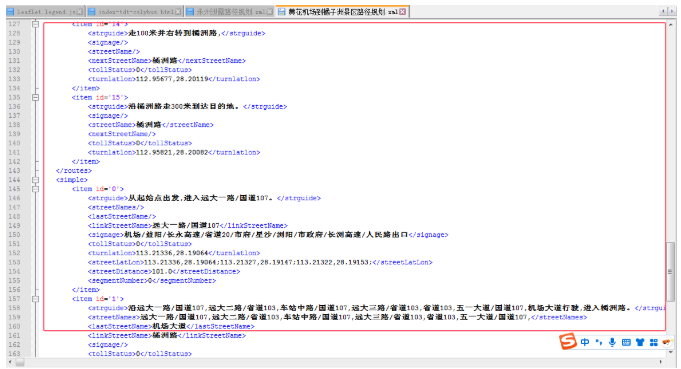Click the <simple> opening tag text
Viewport: 681px width, 369px height.
tap(72, 180)
